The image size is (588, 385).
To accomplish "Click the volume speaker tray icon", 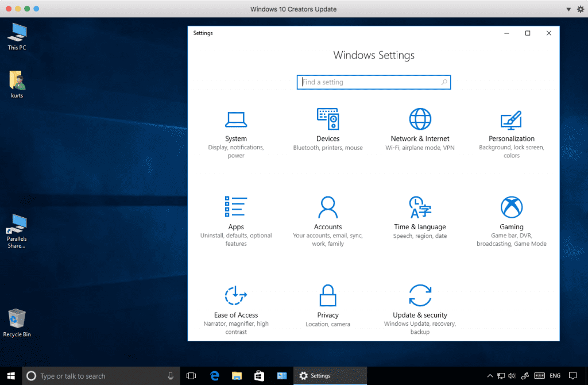I will [x=512, y=376].
